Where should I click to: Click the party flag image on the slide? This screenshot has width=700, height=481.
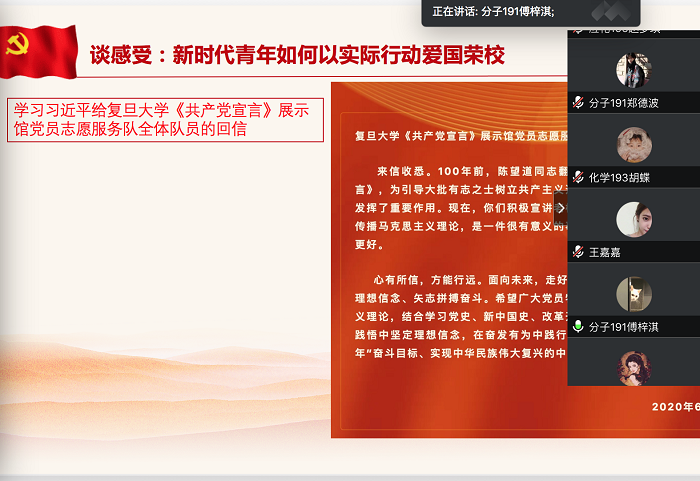tap(38, 52)
